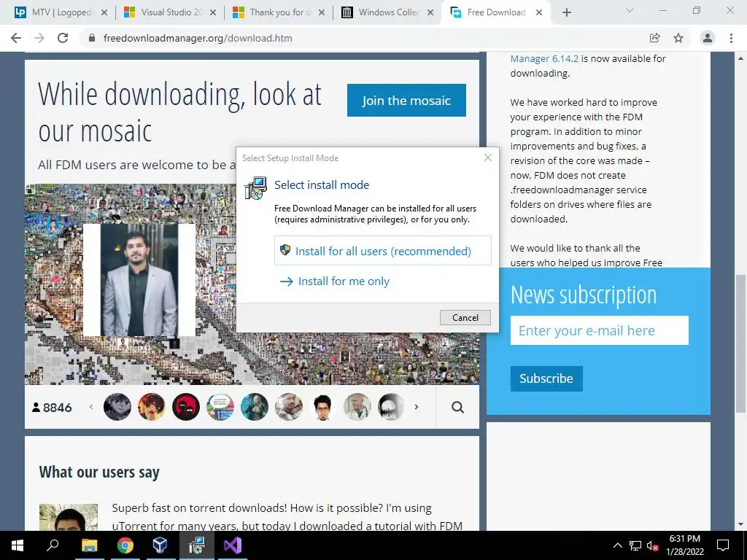Open Windows Start menu

coord(18,545)
